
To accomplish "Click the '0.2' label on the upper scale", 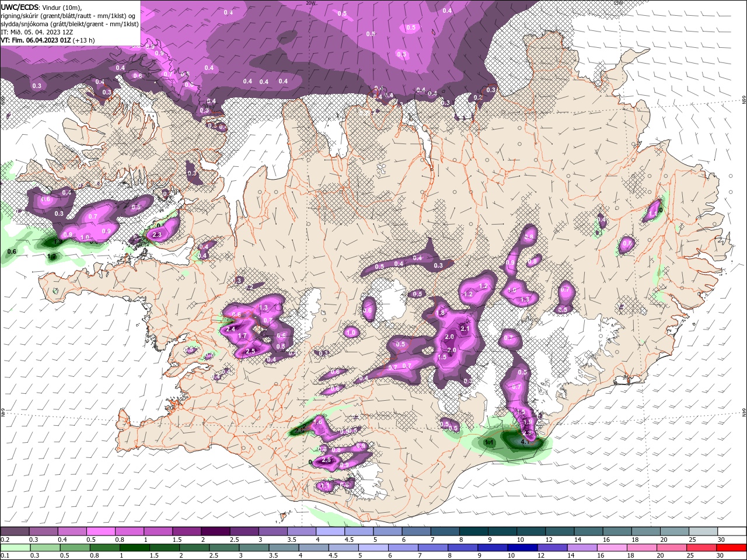I will click(x=5, y=540).
